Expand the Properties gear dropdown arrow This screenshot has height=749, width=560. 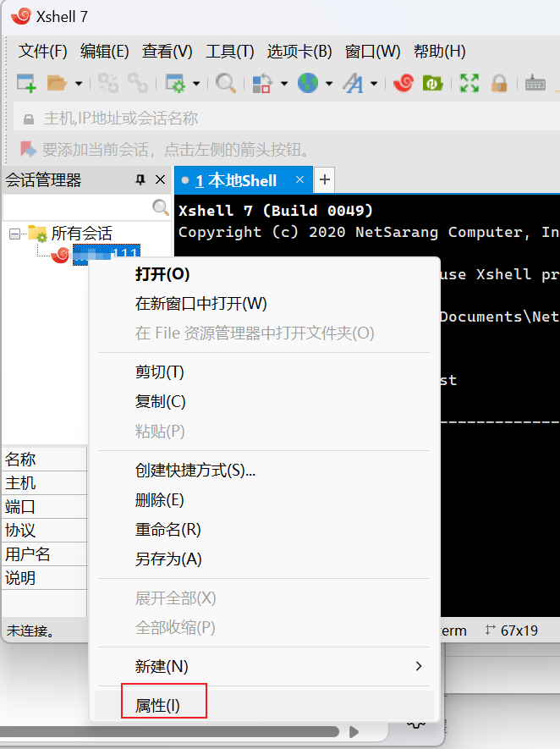pos(196,84)
